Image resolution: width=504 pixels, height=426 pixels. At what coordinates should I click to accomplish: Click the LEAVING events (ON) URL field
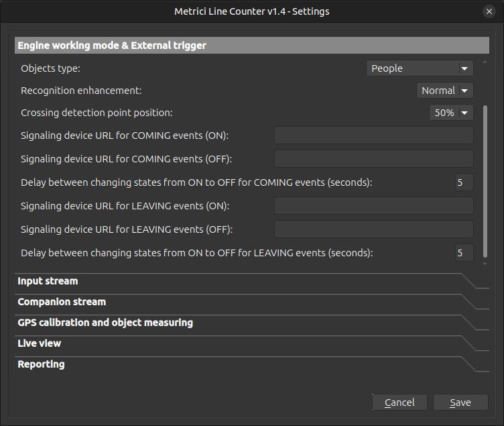[x=373, y=205]
